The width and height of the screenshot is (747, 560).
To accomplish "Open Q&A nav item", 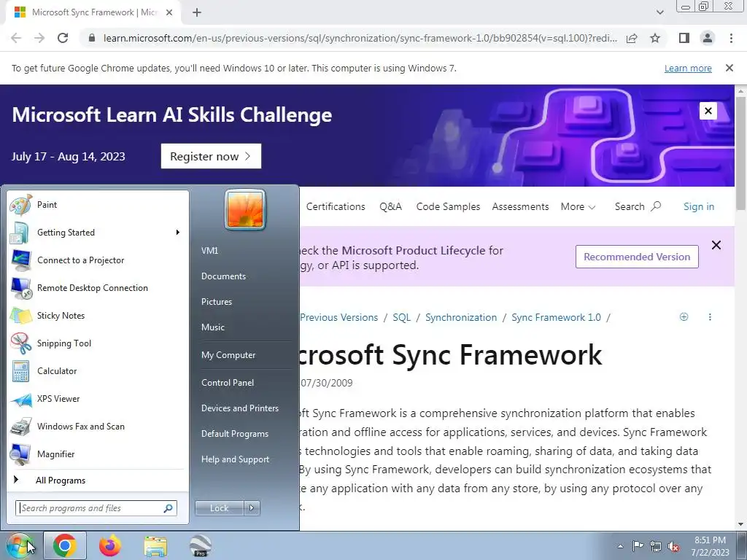I will point(391,206).
